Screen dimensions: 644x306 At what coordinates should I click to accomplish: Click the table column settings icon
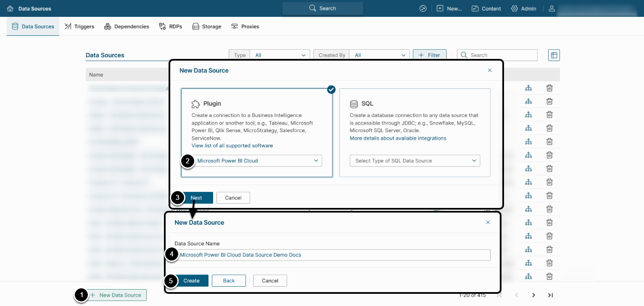point(554,55)
